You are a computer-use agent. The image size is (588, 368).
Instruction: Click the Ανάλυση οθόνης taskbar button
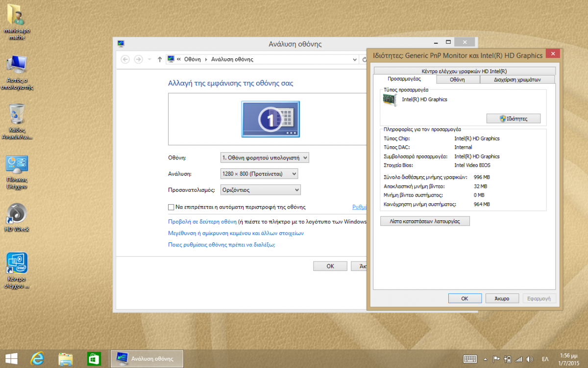coord(147,359)
